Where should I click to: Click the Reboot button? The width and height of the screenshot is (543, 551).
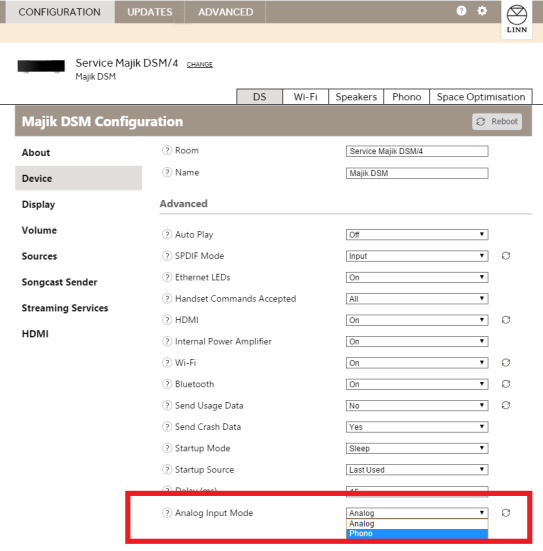coord(497,122)
